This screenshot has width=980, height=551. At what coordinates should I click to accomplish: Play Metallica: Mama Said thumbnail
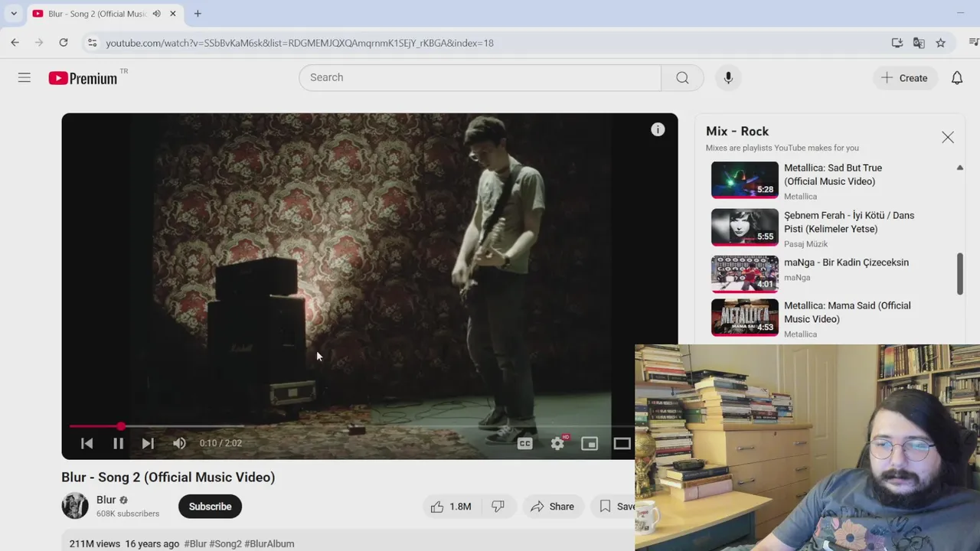tap(745, 318)
